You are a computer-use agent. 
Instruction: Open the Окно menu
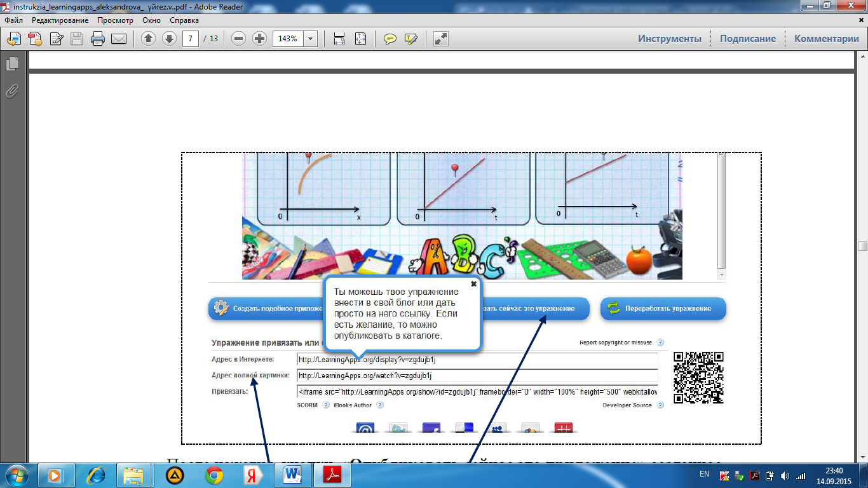click(151, 20)
